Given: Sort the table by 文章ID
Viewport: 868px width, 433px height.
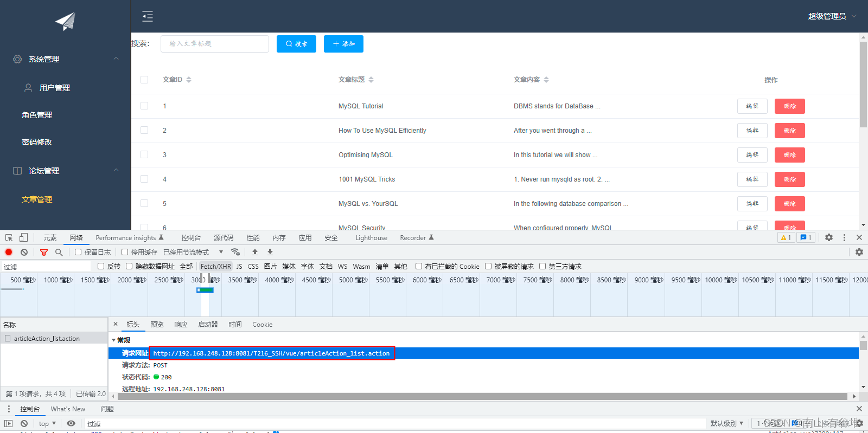Looking at the screenshot, I should (189, 80).
